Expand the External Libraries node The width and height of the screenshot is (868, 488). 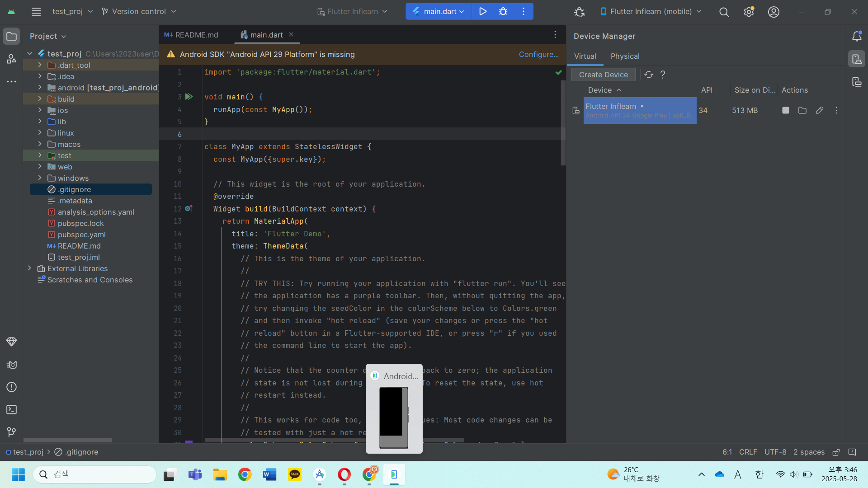[29, 268]
